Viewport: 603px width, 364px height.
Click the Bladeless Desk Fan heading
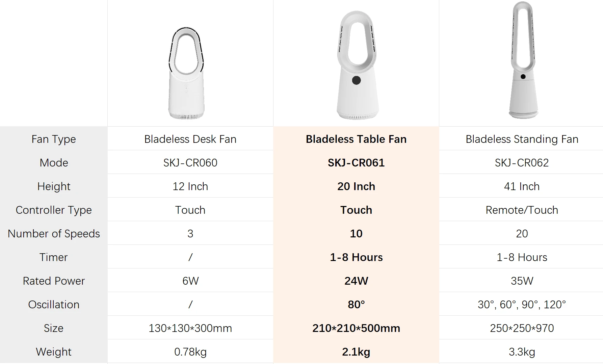click(190, 139)
